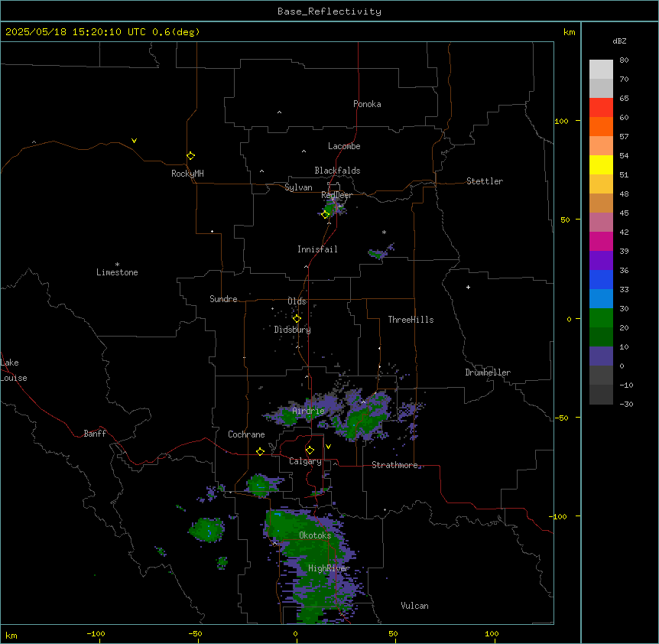
Task: Click the RedDeer label
Action: pos(336,195)
